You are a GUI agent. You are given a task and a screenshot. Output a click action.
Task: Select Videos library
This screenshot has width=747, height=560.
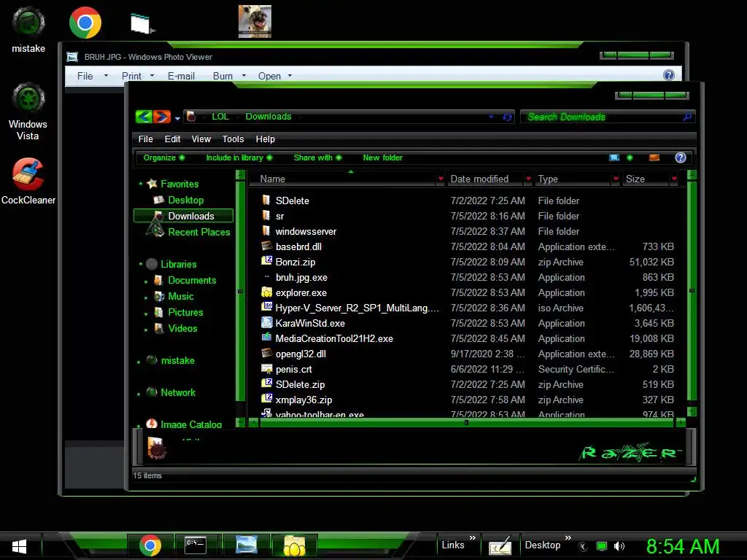pyautogui.click(x=182, y=328)
